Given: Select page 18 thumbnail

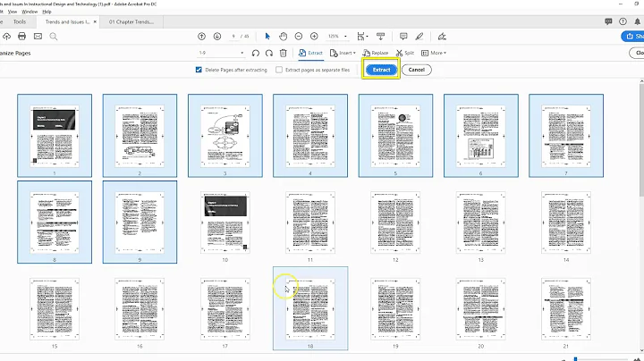Looking at the screenshot, I should (310, 308).
